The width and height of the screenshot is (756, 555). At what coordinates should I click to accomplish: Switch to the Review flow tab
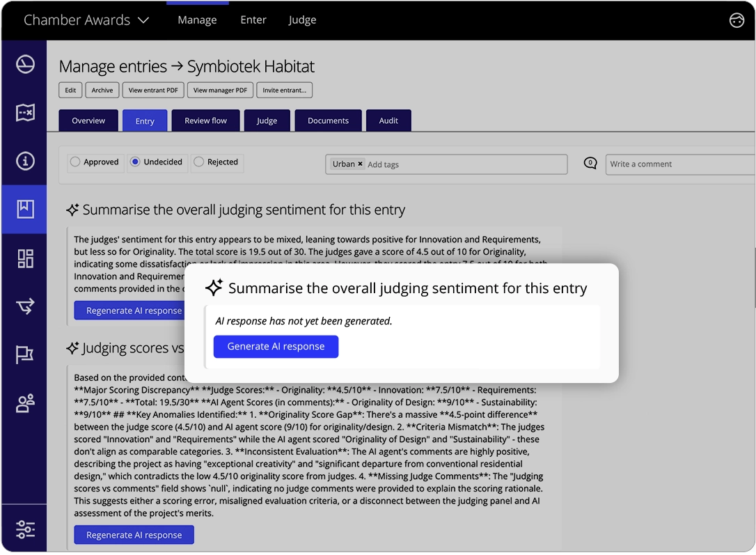pyautogui.click(x=205, y=120)
